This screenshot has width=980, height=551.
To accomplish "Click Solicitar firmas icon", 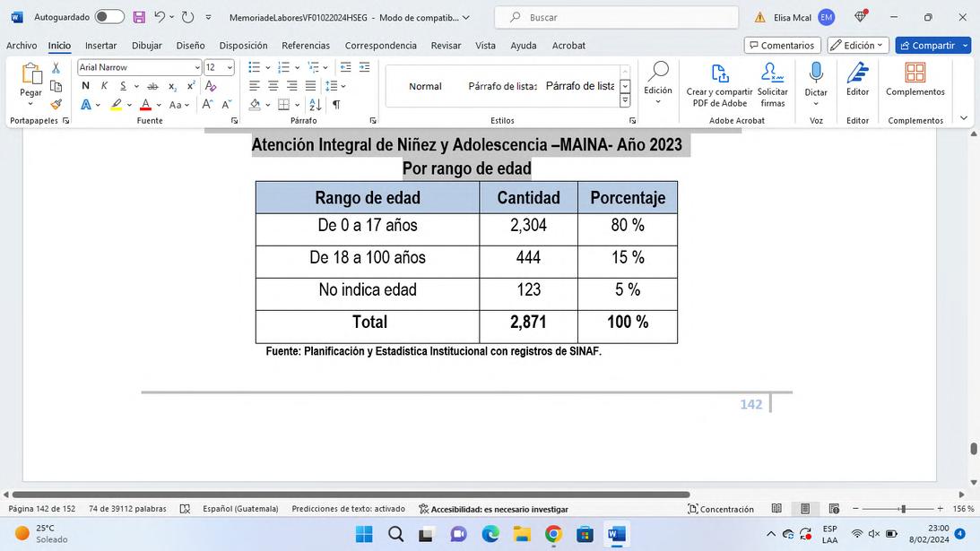I will 773,73.
